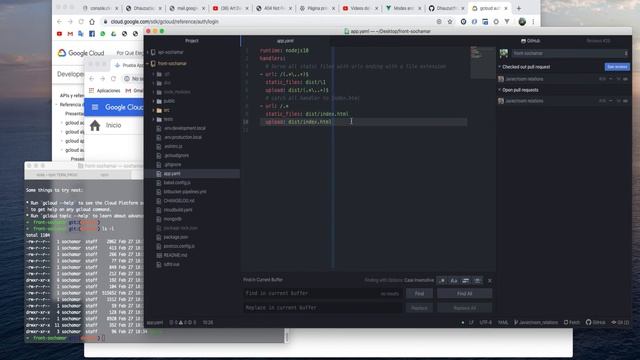This screenshot has width=640, height=360.
Task: Click the Google Cloud logo on docs page
Action: [81, 53]
